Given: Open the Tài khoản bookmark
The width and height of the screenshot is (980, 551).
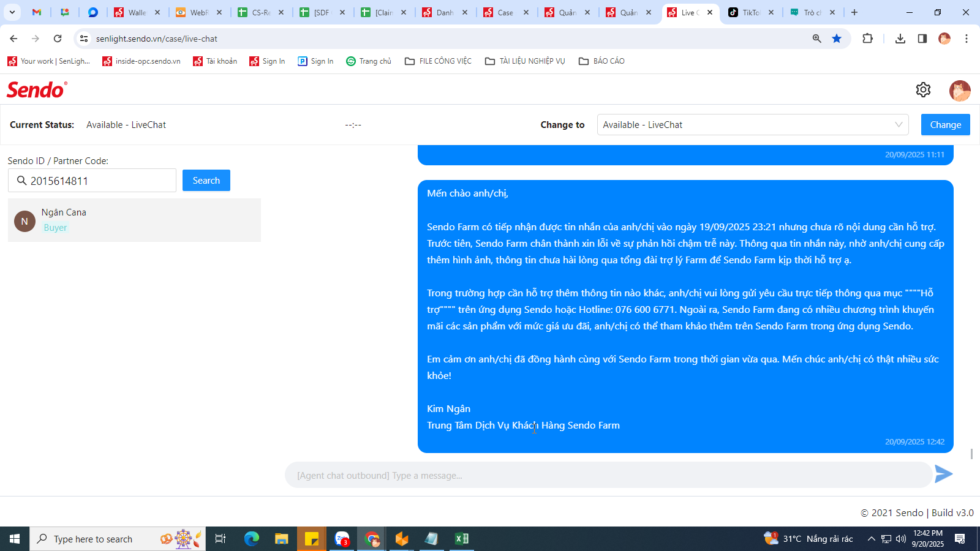Looking at the screenshot, I should click(215, 61).
